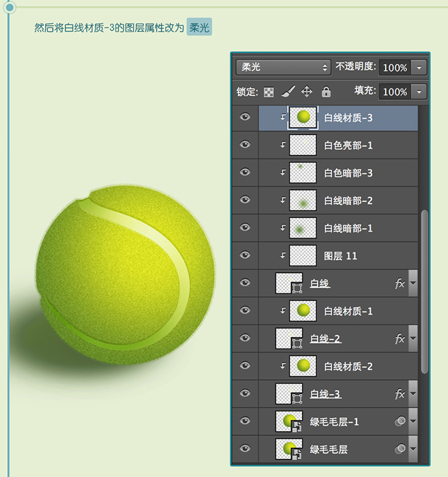Screen dimensions: 448x477
Task: Hide the 绿毛毛层 layer
Action: point(245,448)
